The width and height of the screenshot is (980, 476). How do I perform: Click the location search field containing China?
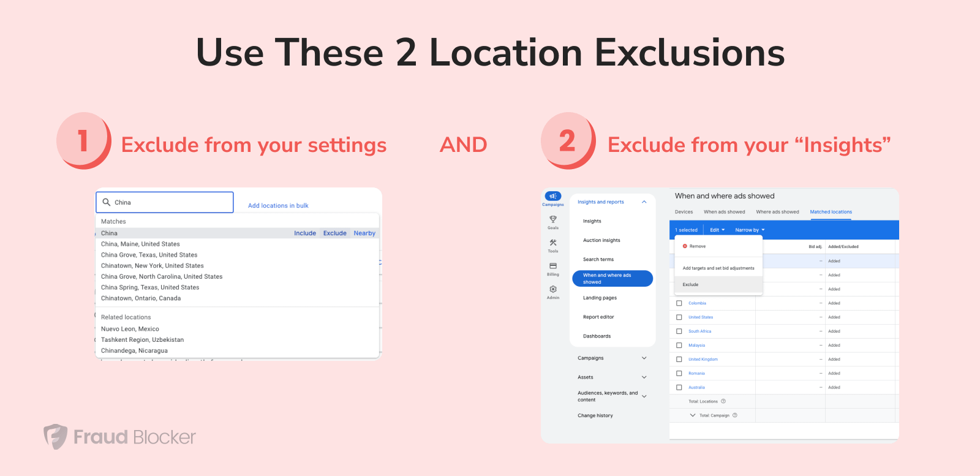click(x=165, y=202)
